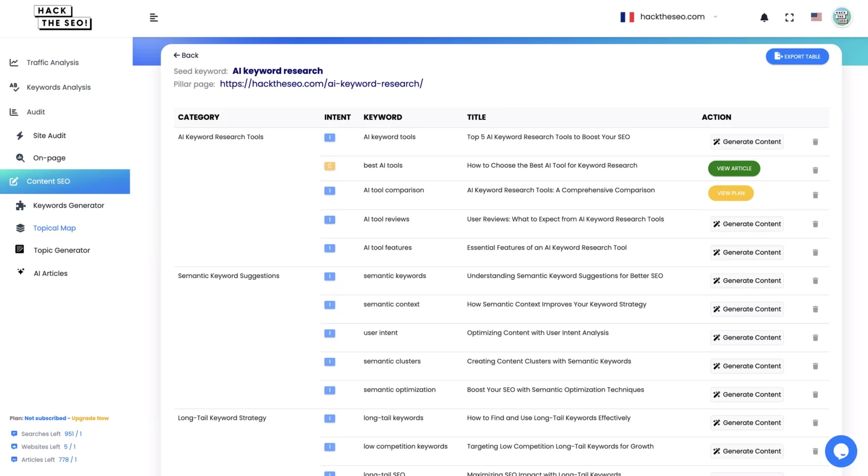The image size is (868, 476).
Task: Delete the long-tail keywords row
Action: click(x=815, y=423)
